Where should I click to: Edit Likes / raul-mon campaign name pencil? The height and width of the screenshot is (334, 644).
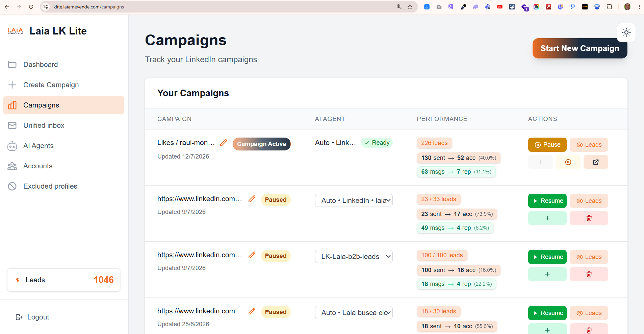pyautogui.click(x=224, y=143)
